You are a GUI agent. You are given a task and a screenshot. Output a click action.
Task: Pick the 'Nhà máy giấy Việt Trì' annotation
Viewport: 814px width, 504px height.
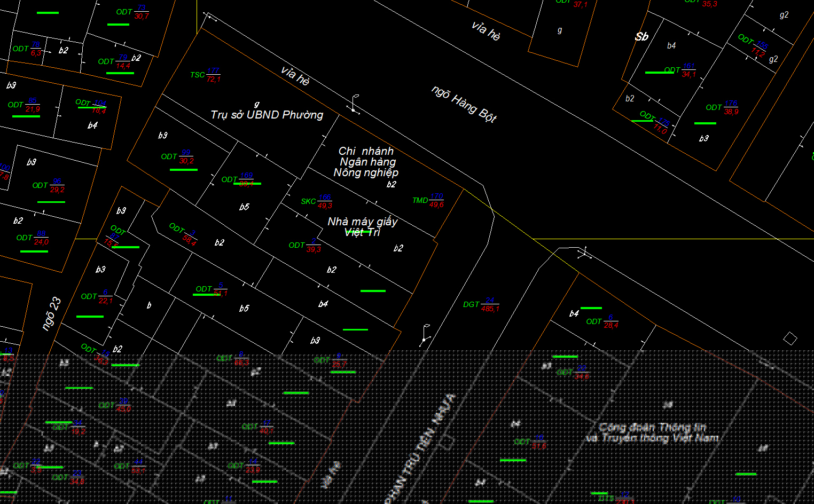click(x=362, y=226)
